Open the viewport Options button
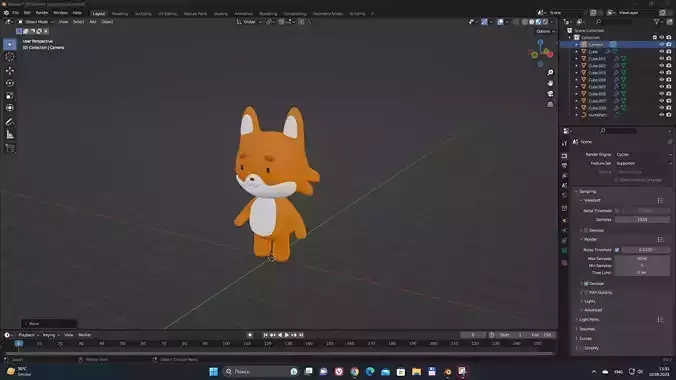 tap(545, 31)
